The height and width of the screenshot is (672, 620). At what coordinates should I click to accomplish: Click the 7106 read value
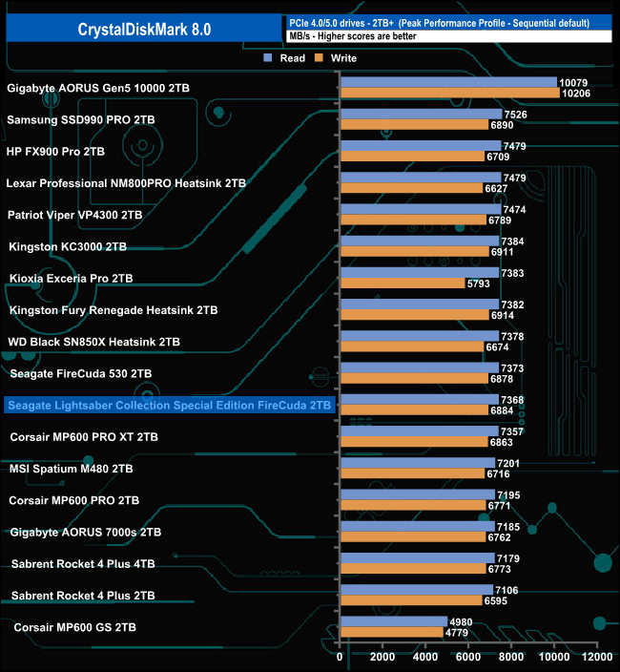click(x=506, y=590)
